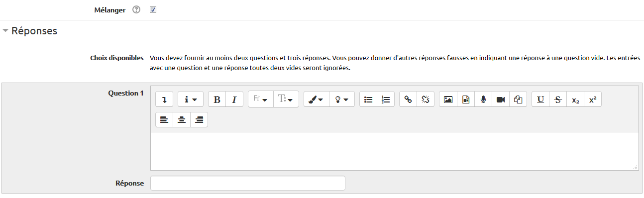
Task: Open the paragraph styles dropdown
Action: click(191, 99)
